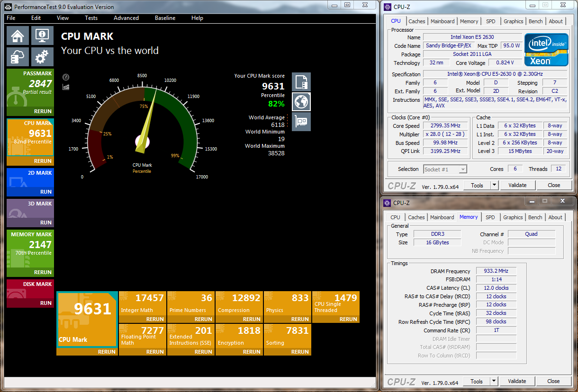578x392 pixels.
Task: Click Validate button in top CPU-Z window
Action: point(517,185)
